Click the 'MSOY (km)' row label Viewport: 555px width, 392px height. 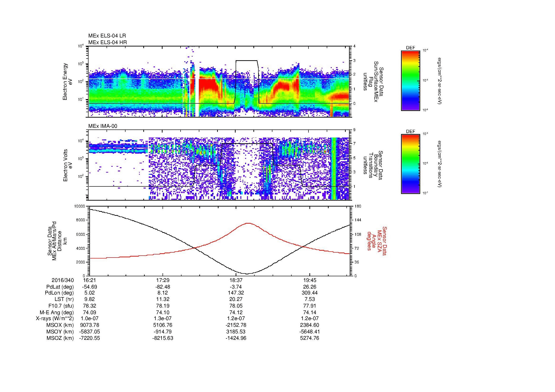[x=60, y=332]
